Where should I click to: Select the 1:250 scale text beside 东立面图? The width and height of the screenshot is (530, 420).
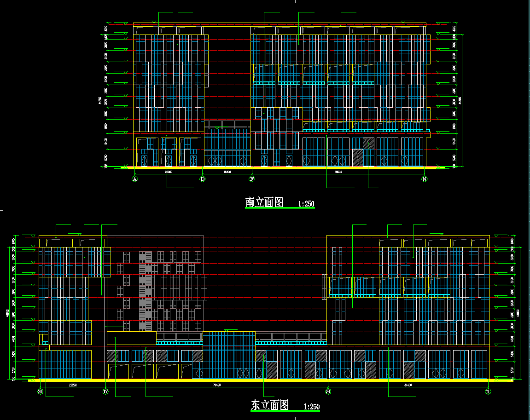[312, 407]
